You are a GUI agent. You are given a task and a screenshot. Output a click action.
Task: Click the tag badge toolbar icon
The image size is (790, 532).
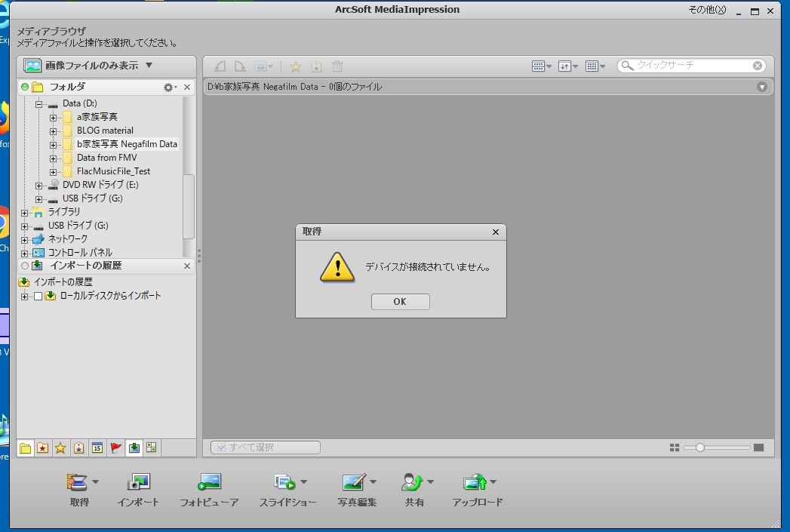tap(316, 66)
